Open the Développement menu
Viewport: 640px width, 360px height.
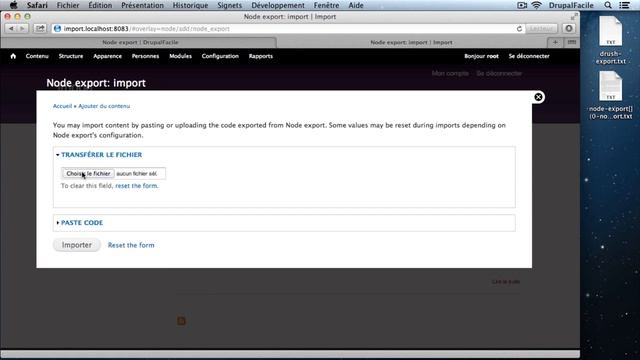[x=278, y=5]
